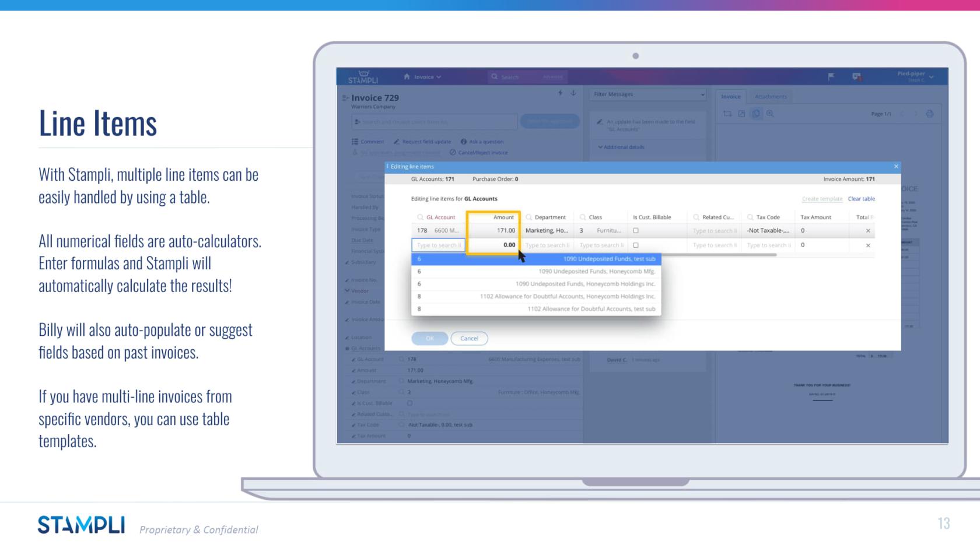Click the flag icon in top bar
980x551 pixels.
point(831,76)
